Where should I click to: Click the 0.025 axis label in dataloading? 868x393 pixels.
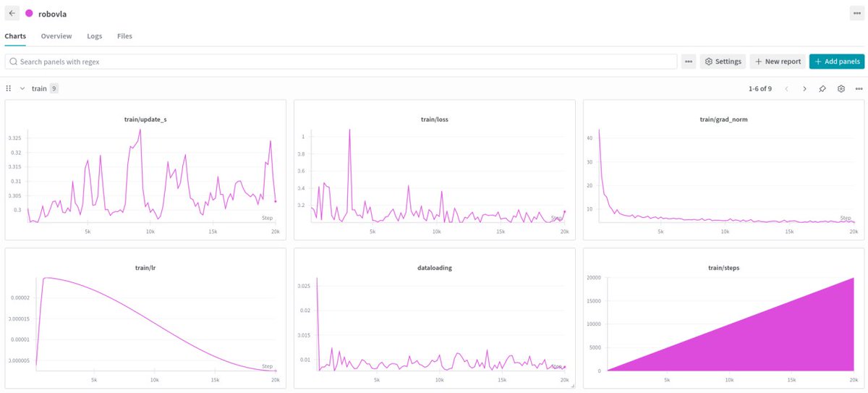tap(305, 286)
